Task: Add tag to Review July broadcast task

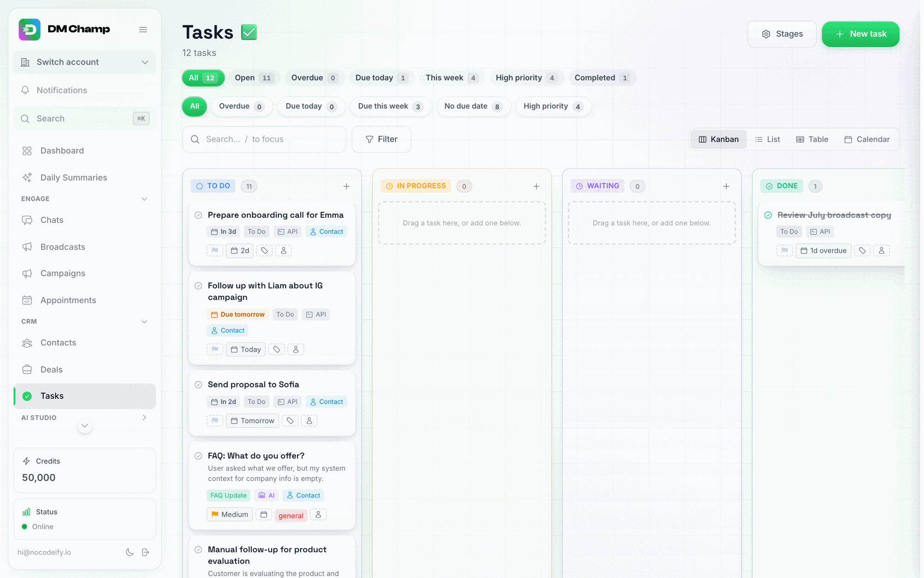Action: (x=862, y=251)
